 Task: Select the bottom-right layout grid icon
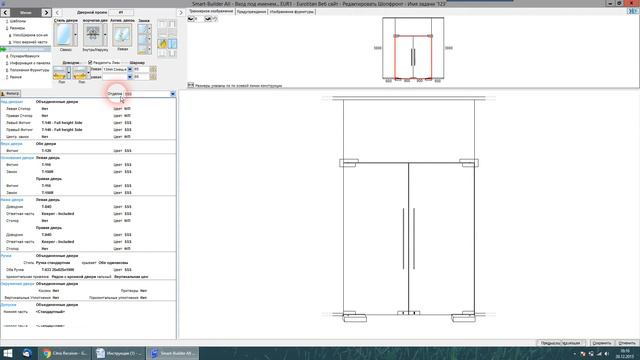point(172,53)
